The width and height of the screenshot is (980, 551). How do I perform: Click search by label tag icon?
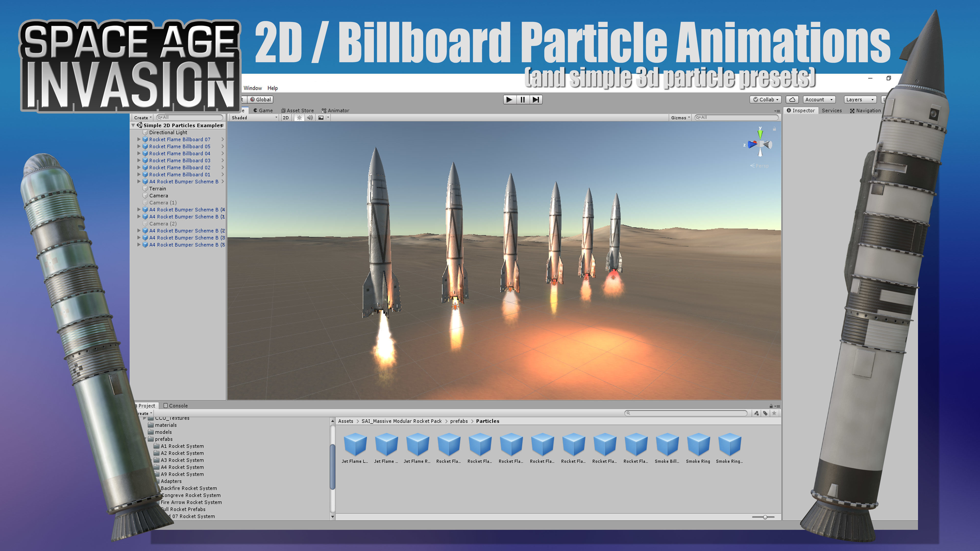coord(765,413)
